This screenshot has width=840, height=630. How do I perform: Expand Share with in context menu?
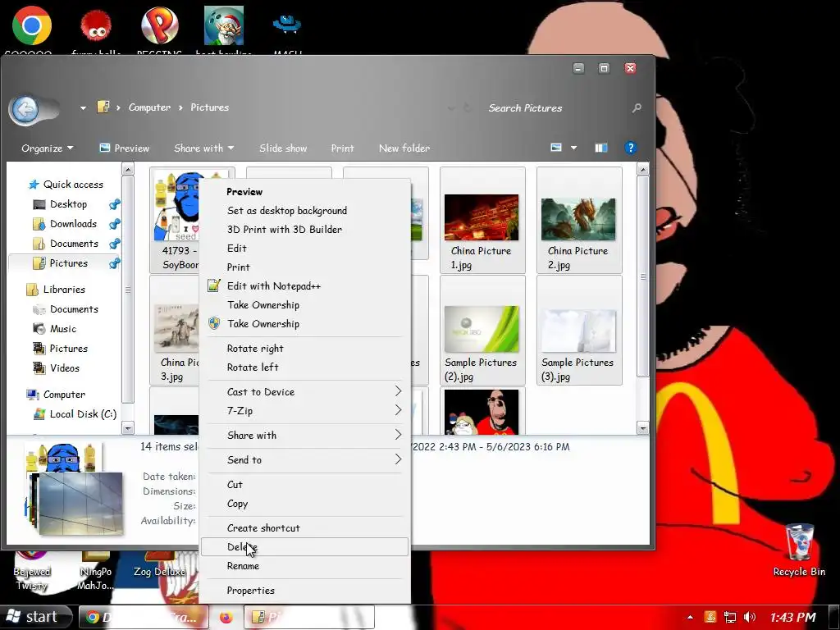pyautogui.click(x=304, y=435)
